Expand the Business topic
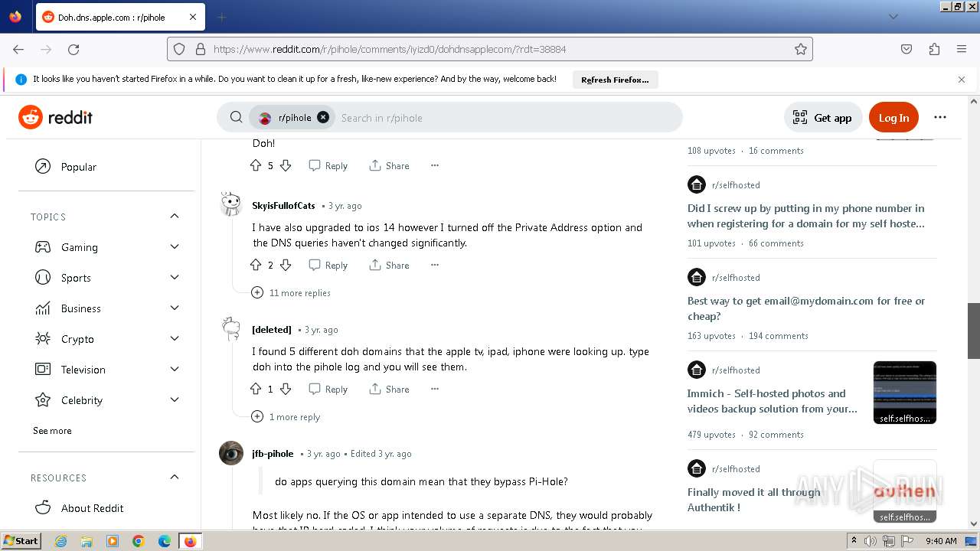 coord(175,308)
